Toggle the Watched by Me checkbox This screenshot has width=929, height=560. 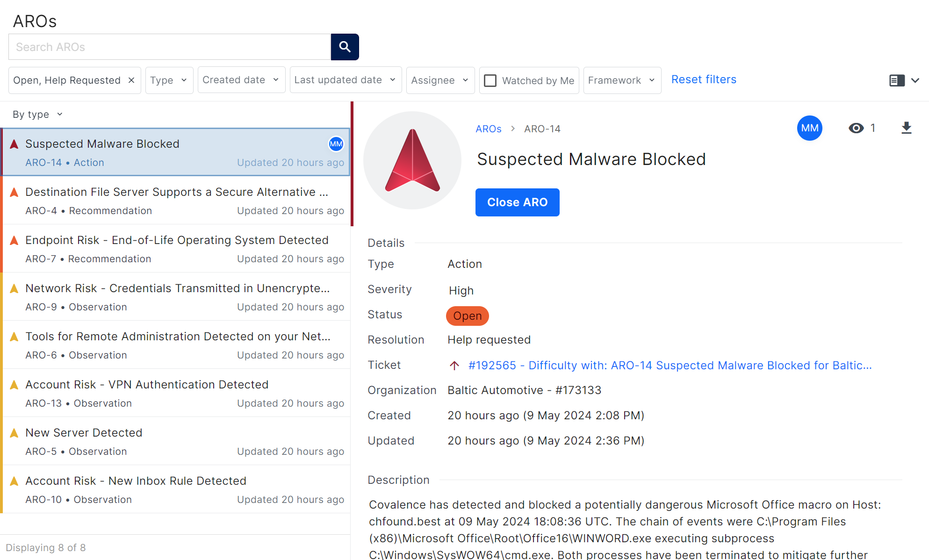click(x=490, y=80)
